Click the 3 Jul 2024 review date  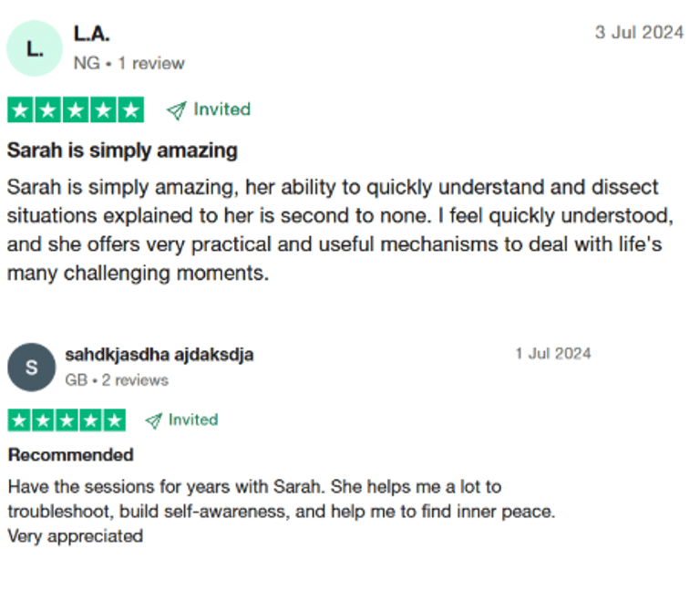639,33
